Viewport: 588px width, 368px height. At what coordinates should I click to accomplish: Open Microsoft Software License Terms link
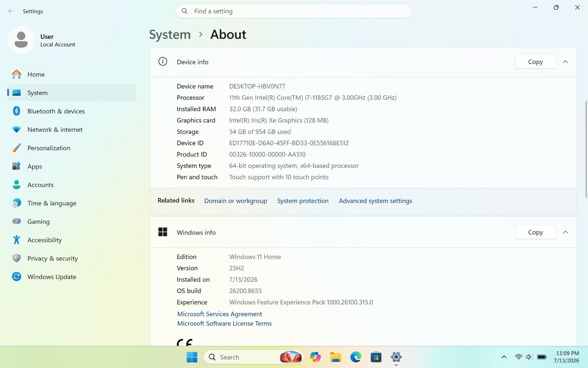pyautogui.click(x=225, y=323)
